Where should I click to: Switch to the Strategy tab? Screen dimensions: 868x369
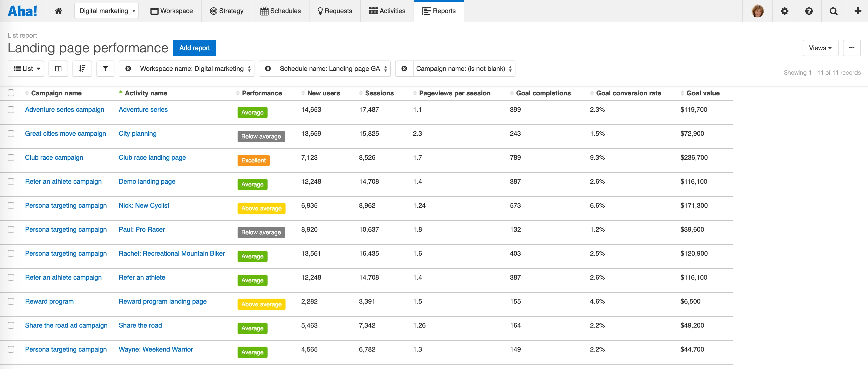[227, 11]
